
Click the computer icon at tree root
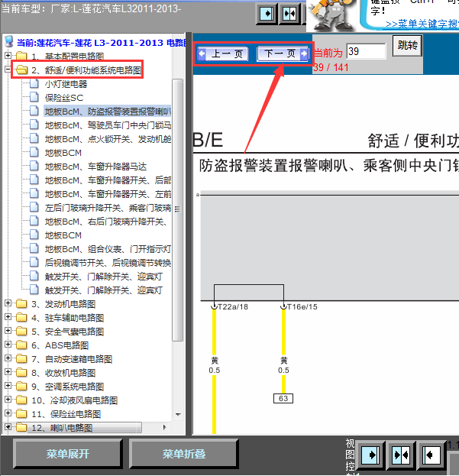point(9,42)
